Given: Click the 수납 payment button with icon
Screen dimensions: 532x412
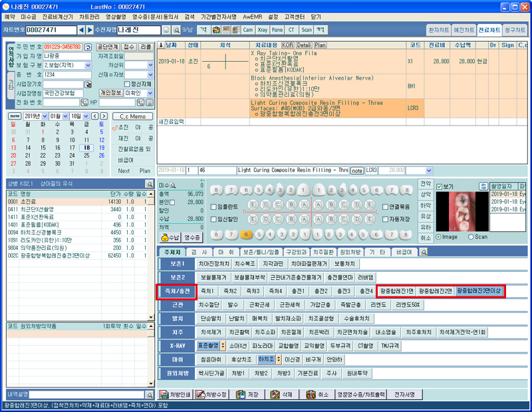Looking at the screenshot, I should tap(170, 237).
